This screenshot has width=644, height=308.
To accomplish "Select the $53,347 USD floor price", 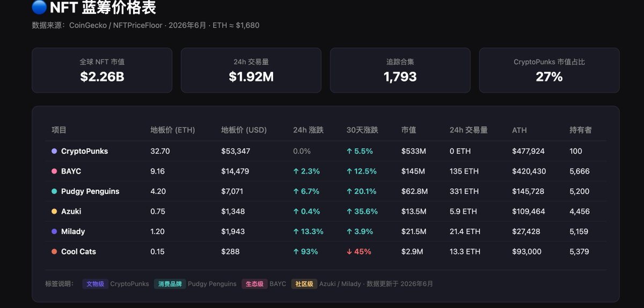I will tap(236, 151).
